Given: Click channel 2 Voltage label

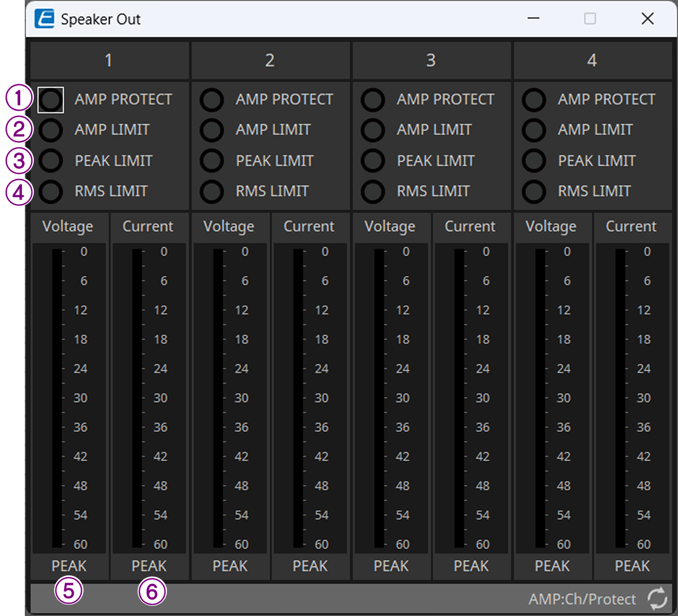Looking at the screenshot, I should [x=229, y=227].
